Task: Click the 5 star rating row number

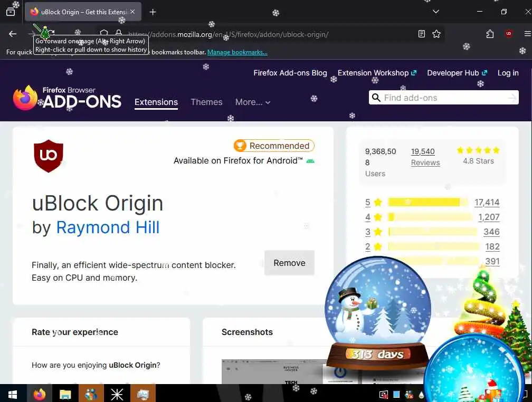Action: (368, 203)
